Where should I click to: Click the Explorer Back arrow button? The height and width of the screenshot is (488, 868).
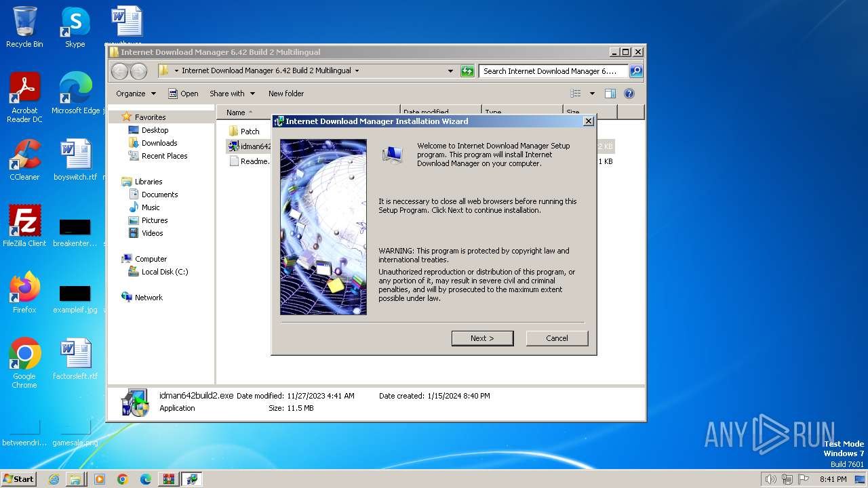[x=119, y=71]
